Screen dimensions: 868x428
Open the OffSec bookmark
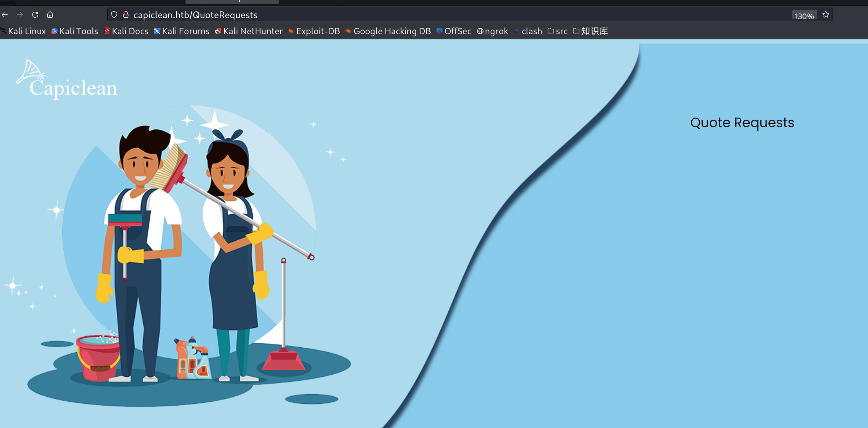coord(454,31)
